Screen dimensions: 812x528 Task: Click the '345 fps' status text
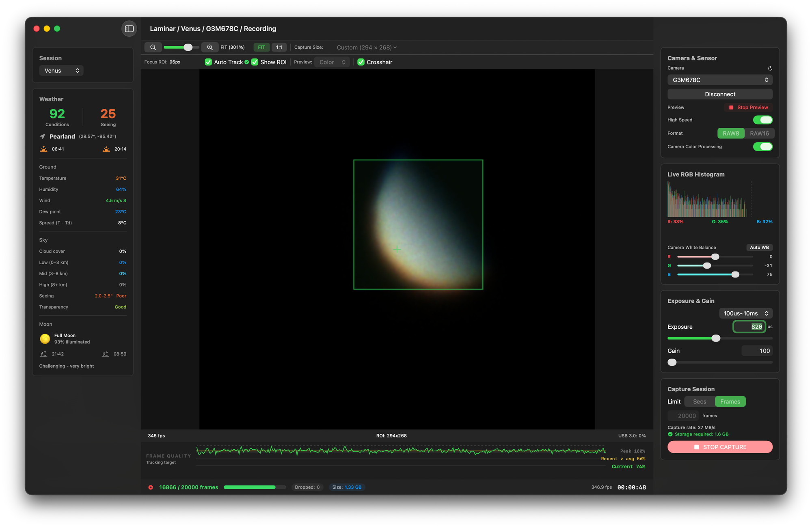[x=156, y=436]
